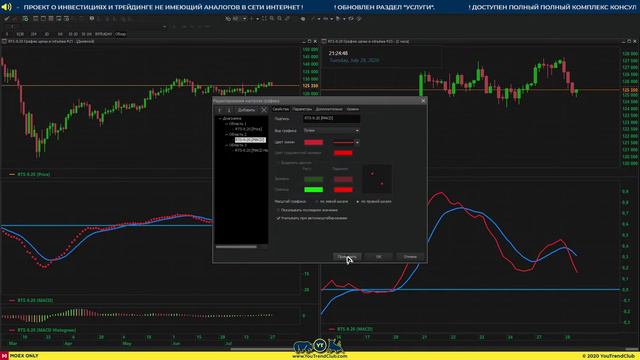
Task: Click the tree panel horizontal scrollbar
Action: coord(236,247)
